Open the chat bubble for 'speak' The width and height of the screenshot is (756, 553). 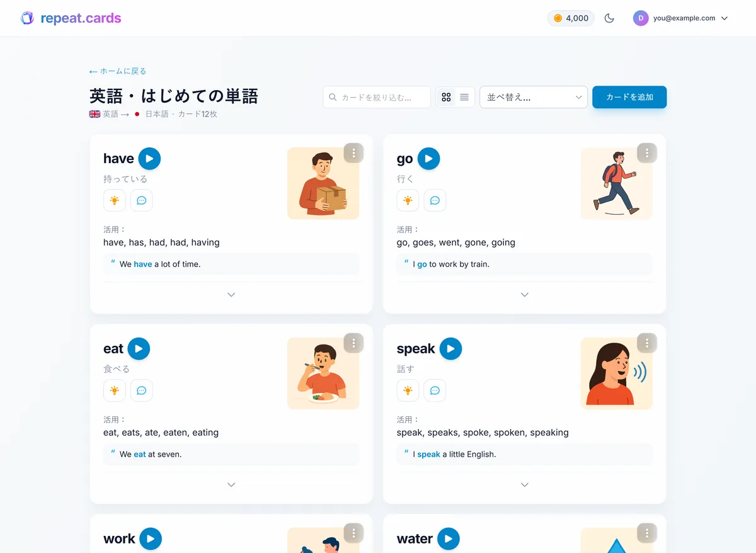coord(435,391)
